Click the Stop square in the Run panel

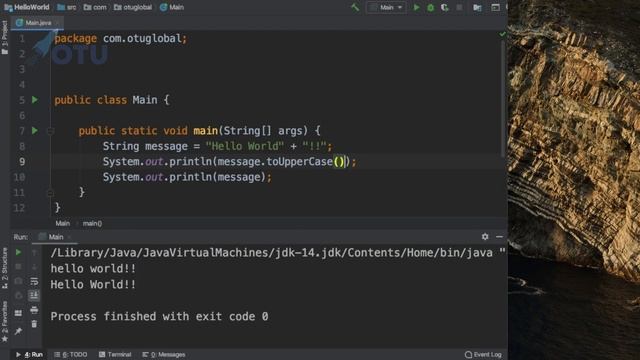coord(18,267)
